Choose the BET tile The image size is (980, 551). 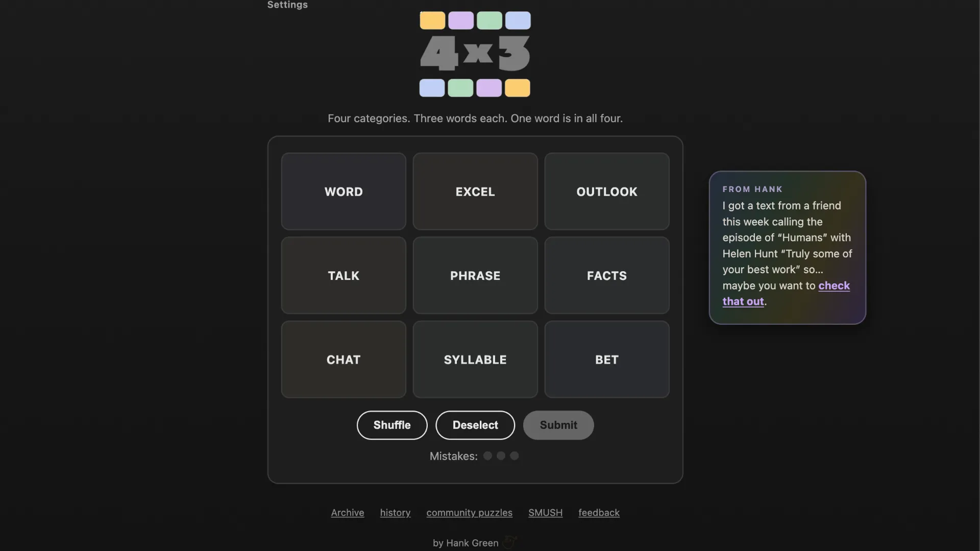[607, 360]
